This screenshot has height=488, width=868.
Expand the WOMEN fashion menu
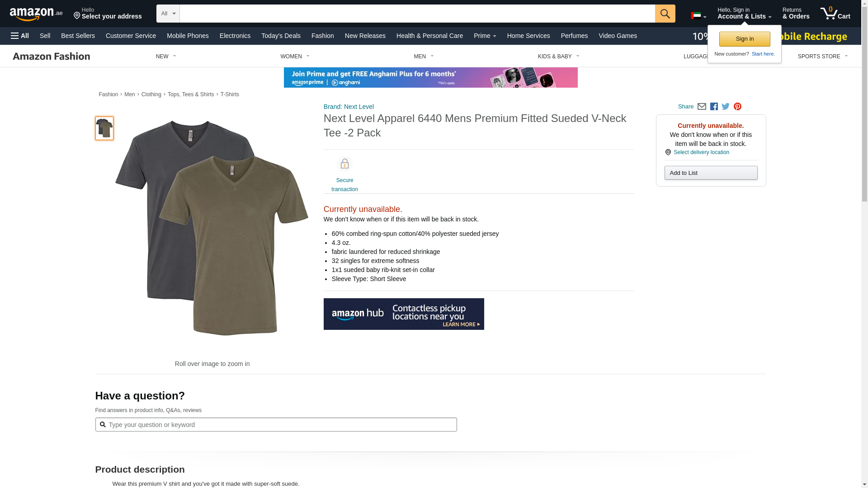tap(295, 56)
